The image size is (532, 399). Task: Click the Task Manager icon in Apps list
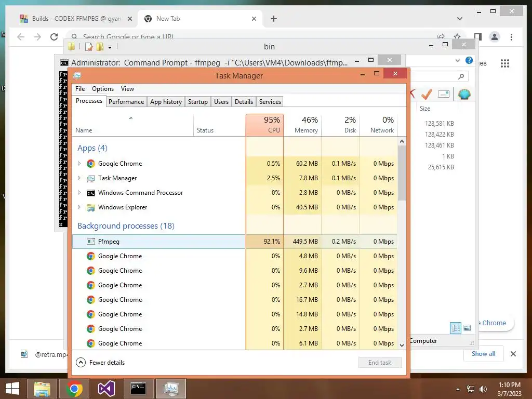coord(90,178)
